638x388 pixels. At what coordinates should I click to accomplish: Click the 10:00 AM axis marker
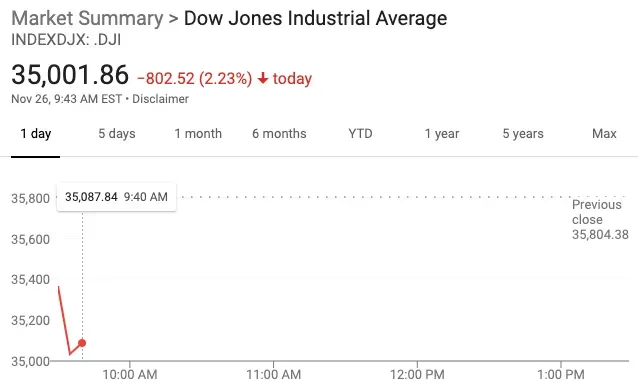[x=130, y=374]
